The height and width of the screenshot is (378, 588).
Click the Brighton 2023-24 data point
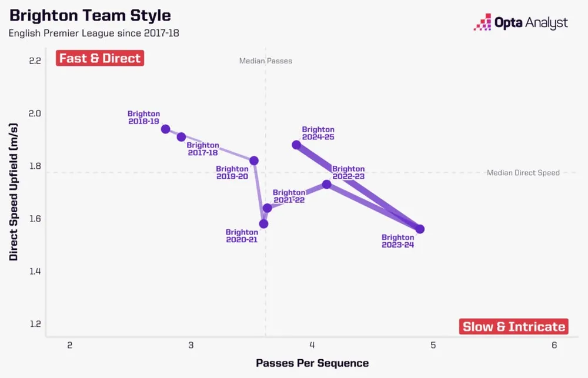(420, 229)
